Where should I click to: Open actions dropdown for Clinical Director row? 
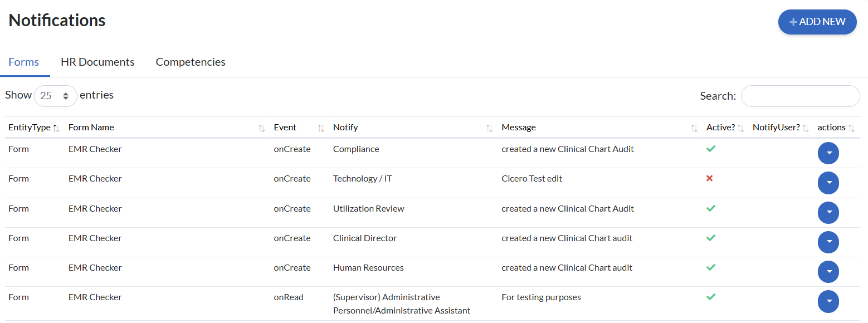(x=828, y=242)
